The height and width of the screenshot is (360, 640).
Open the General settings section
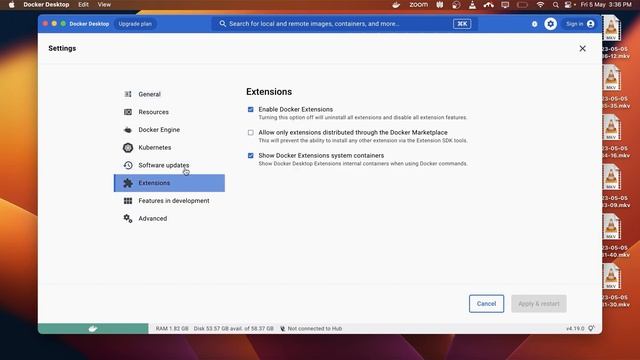(169, 94)
